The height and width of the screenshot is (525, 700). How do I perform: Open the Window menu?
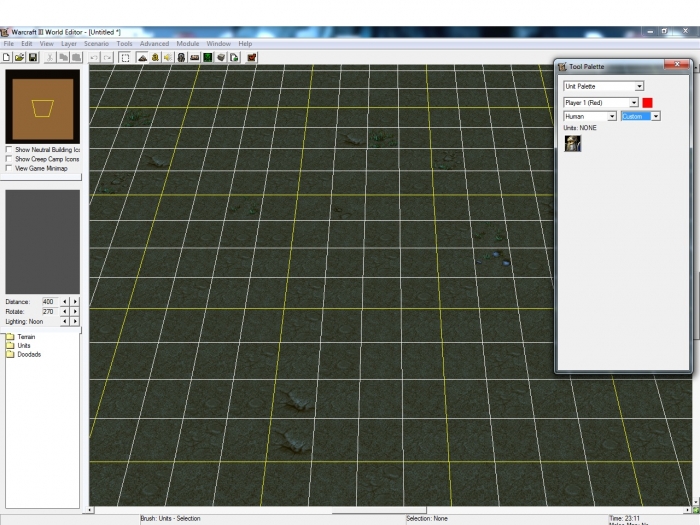coord(218,44)
